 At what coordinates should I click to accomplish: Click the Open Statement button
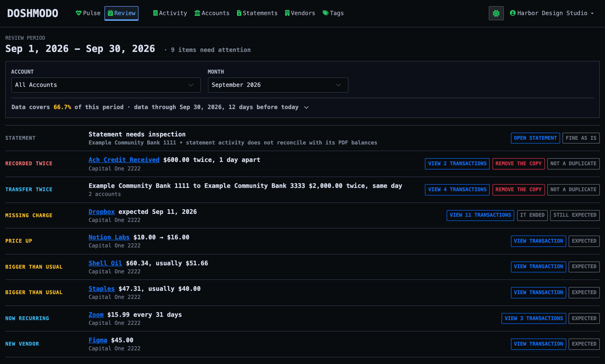click(535, 138)
